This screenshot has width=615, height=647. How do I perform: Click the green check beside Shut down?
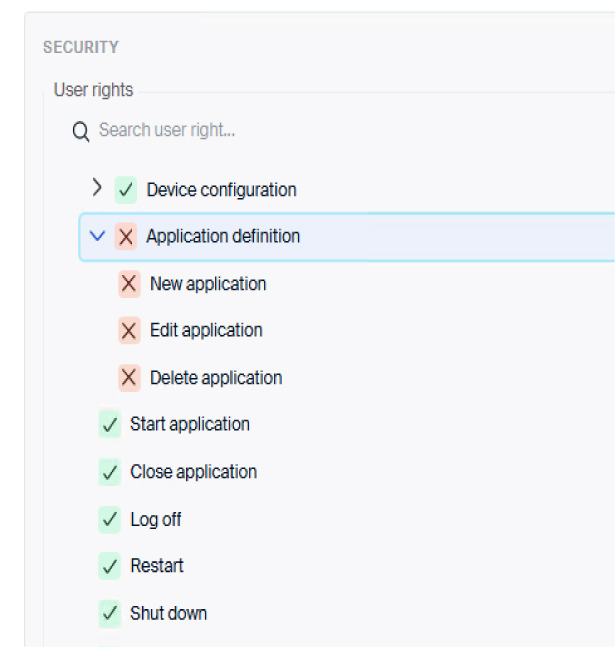click(x=110, y=613)
